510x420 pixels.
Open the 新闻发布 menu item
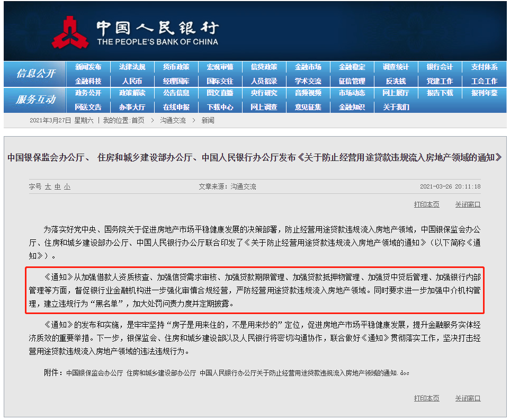click(88, 67)
